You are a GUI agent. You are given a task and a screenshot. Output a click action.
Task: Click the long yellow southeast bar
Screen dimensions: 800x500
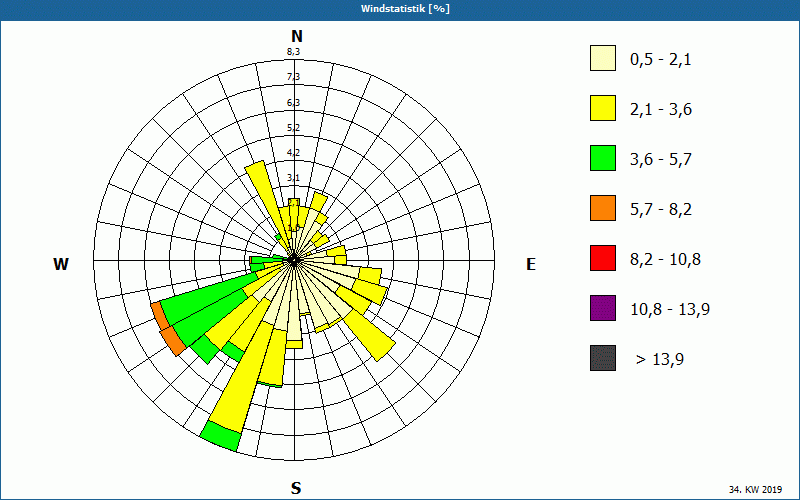371,336
